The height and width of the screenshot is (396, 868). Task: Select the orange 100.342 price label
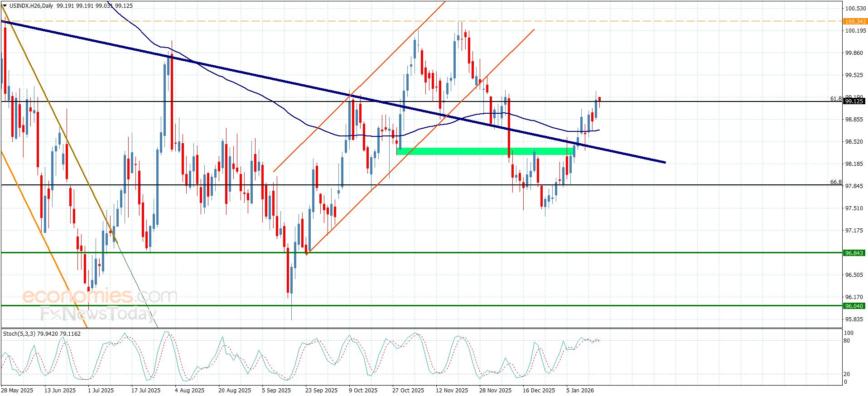click(x=855, y=22)
